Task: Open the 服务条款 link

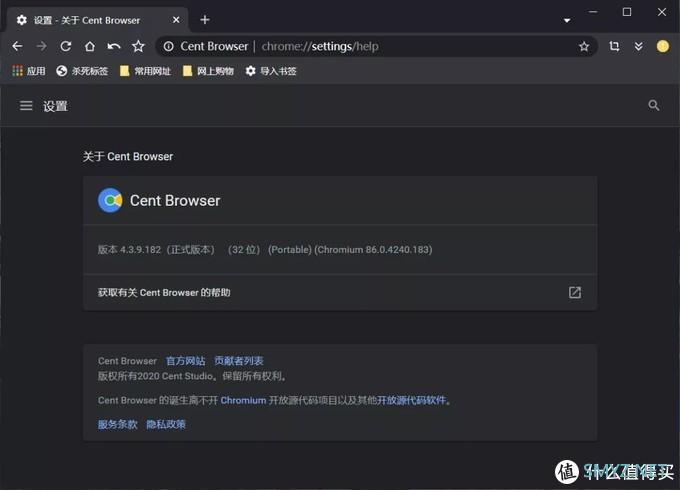Action: click(x=118, y=424)
